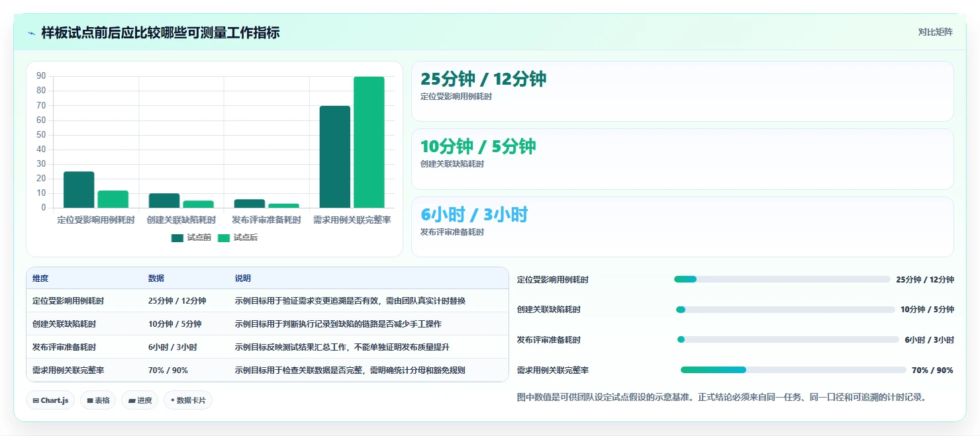This screenshot has height=436, width=980.
Task: Click the green 试点后 bar for 发布评审准备耗时
Action: click(x=283, y=206)
